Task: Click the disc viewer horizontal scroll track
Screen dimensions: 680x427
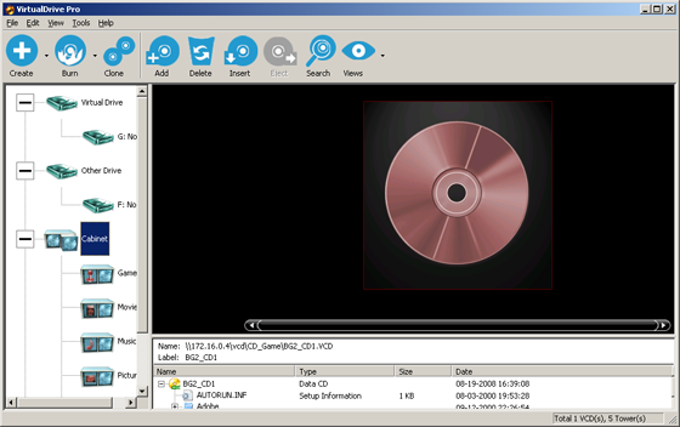Action: tap(458, 325)
